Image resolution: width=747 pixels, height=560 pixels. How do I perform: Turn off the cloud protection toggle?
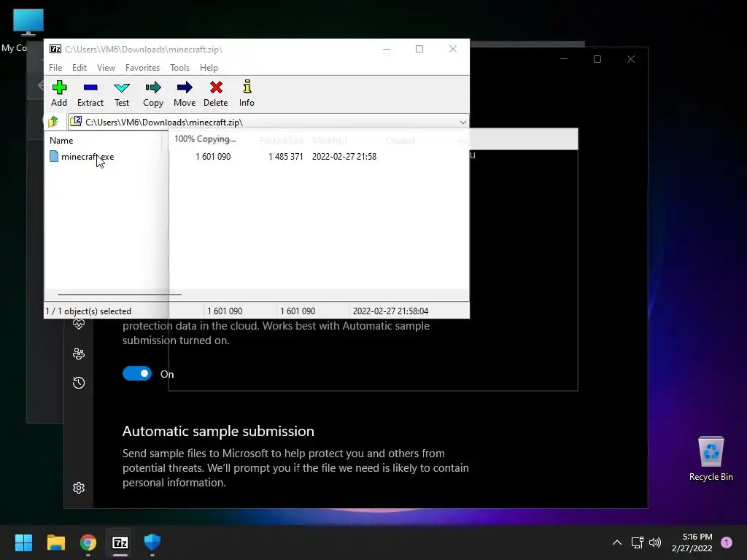(x=137, y=374)
